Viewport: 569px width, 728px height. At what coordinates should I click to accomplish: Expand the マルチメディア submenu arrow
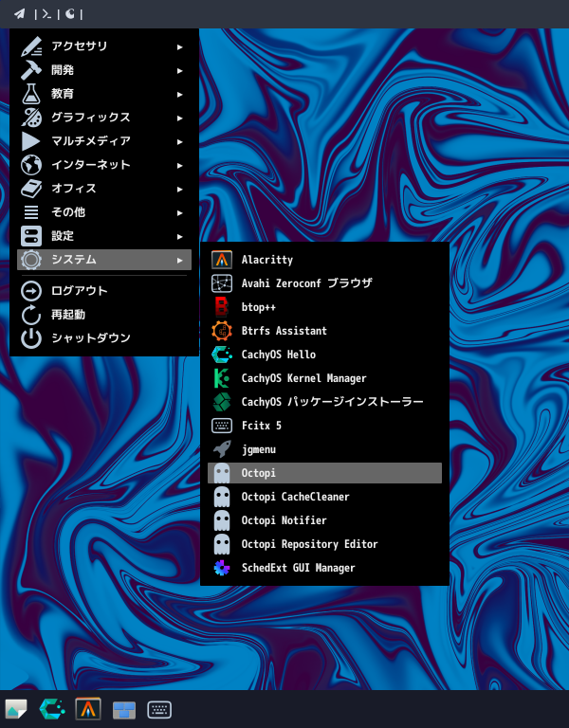click(x=180, y=141)
